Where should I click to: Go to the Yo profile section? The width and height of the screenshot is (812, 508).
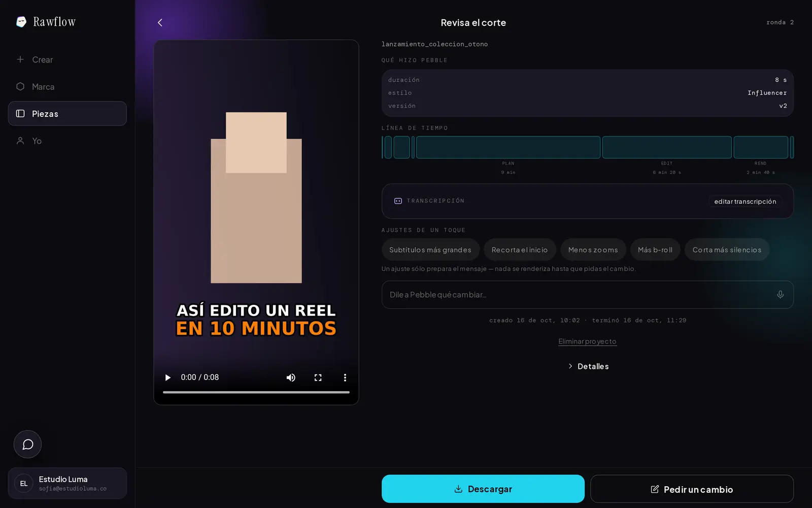pos(67,141)
